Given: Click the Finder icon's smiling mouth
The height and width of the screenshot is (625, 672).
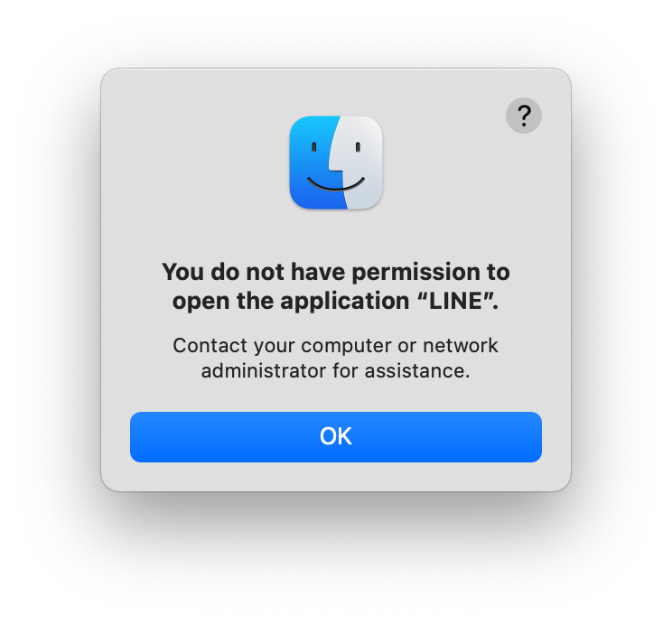Looking at the screenshot, I should [336, 183].
